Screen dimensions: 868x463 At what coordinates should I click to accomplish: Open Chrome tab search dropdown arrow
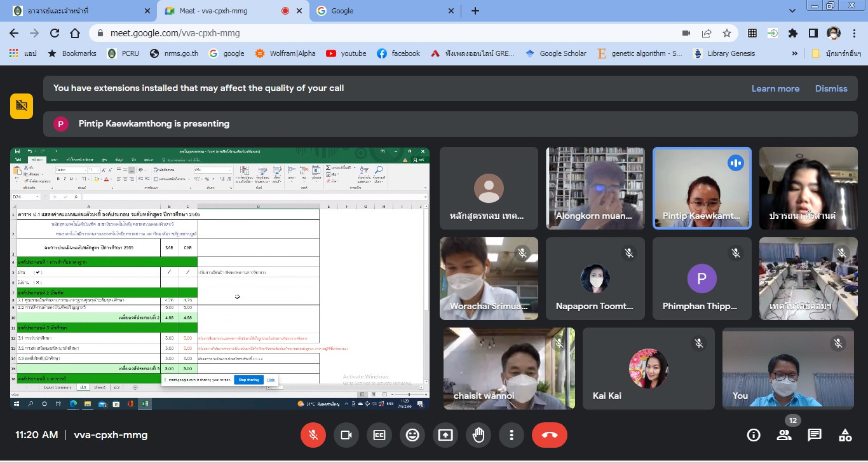tap(792, 11)
